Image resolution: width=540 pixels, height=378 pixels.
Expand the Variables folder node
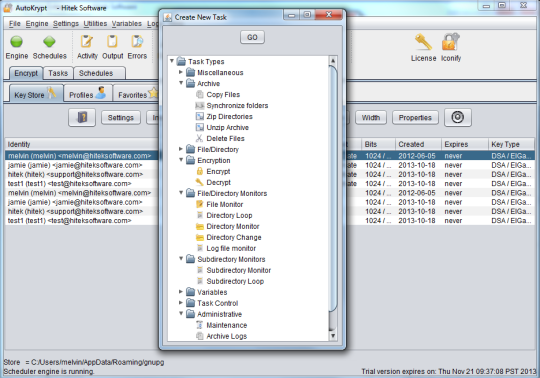tap(181, 292)
